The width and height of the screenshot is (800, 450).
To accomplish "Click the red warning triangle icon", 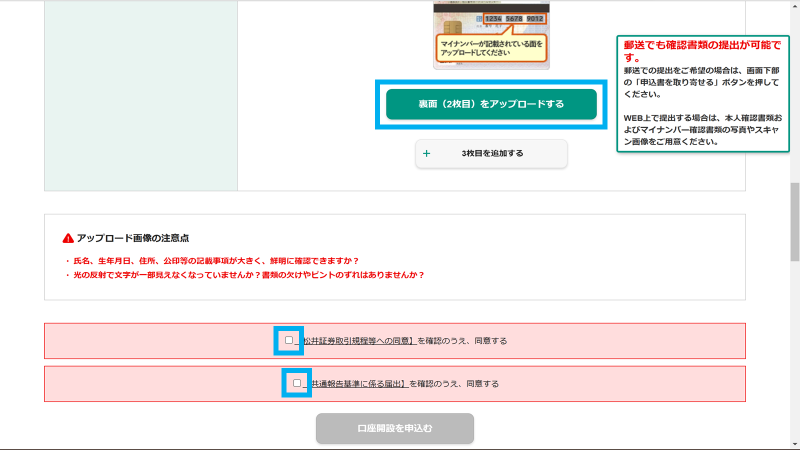I will [x=68, y=238].
